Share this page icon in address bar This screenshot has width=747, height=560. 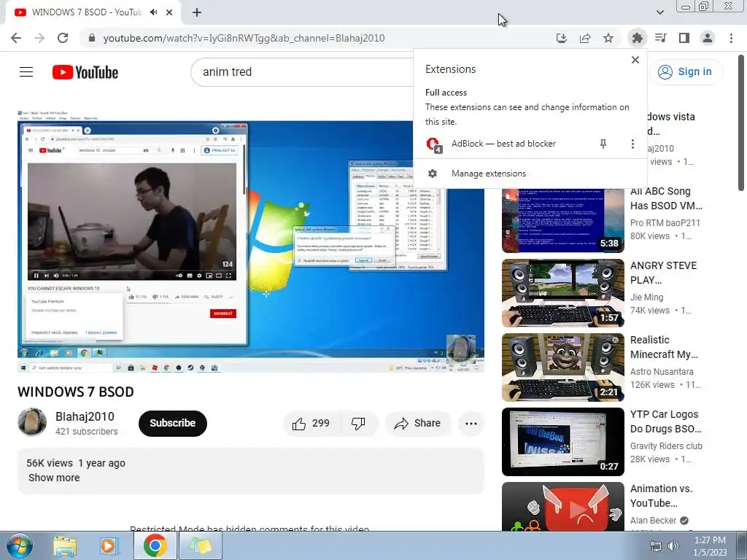pos(585,38)
